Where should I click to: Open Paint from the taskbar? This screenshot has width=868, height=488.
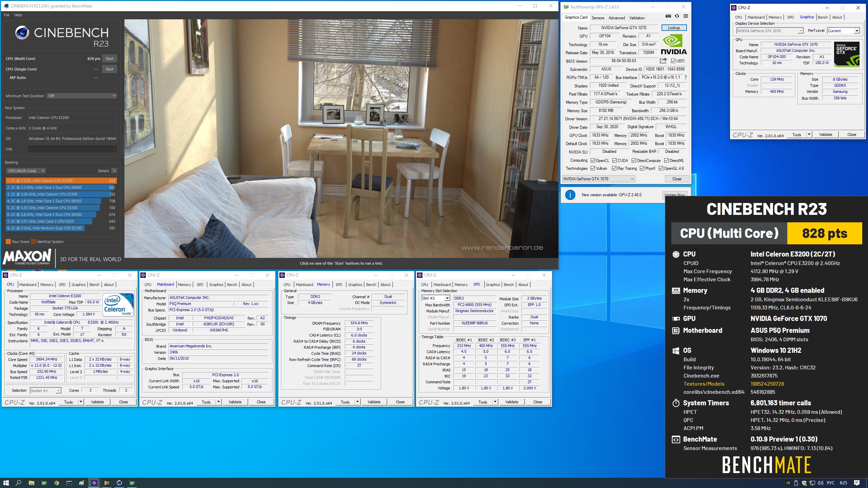pos(82,483)
